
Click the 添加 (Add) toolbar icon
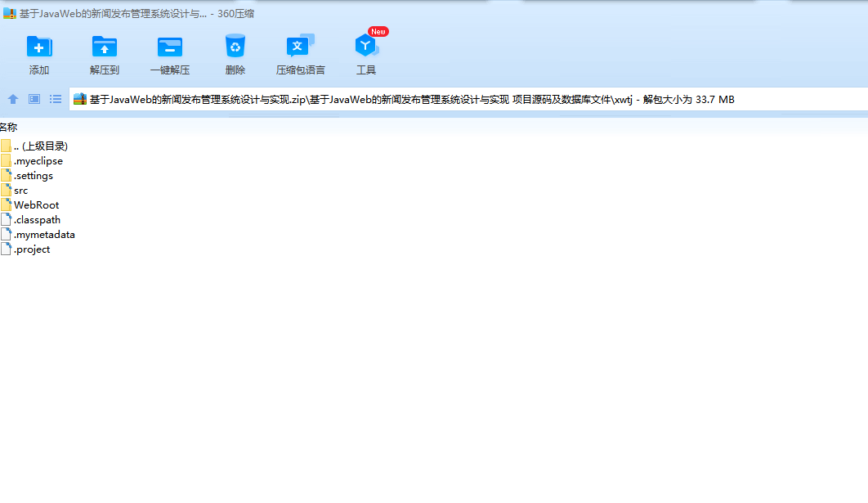pos(38,47)
